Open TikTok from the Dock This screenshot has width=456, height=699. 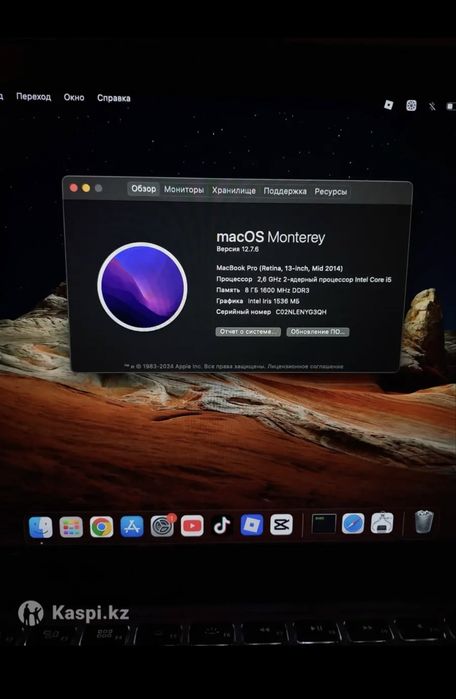(x=222, y=526)
